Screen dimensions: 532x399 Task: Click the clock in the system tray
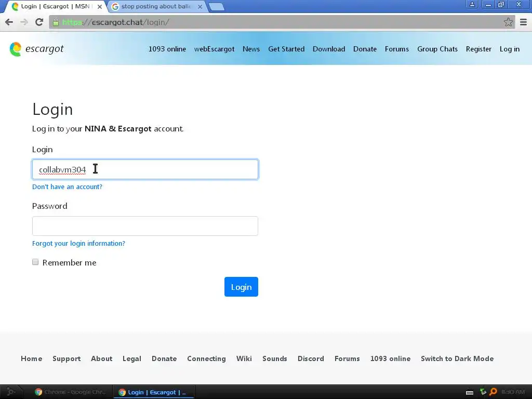coord(513,392)
